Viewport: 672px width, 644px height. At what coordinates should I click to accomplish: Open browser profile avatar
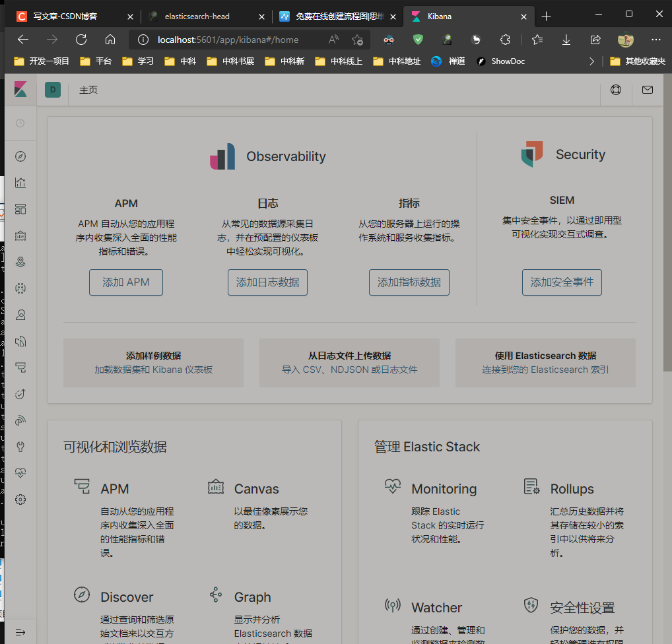pyautogui.click(x=626, y=40)
